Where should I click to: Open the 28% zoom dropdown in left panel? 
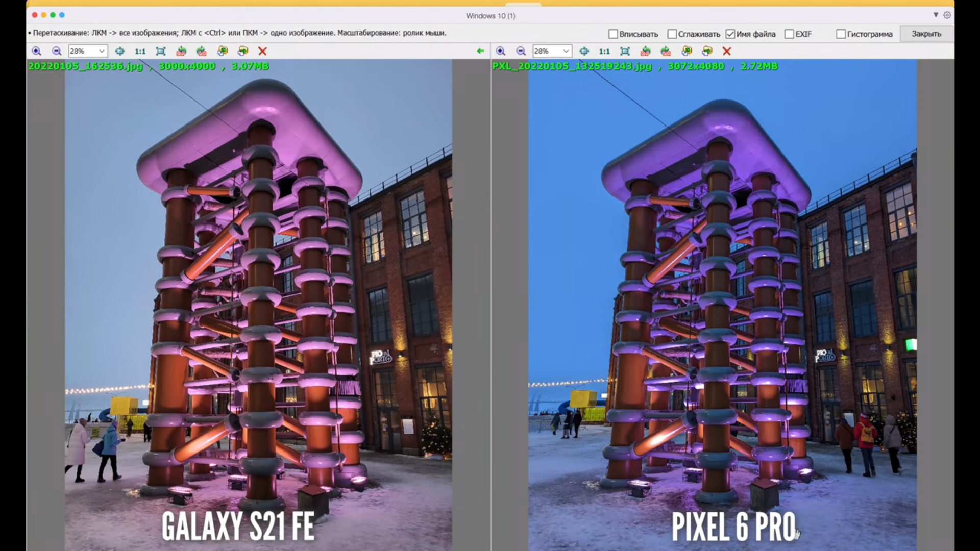pyautogui.click(x=88, y=51)
